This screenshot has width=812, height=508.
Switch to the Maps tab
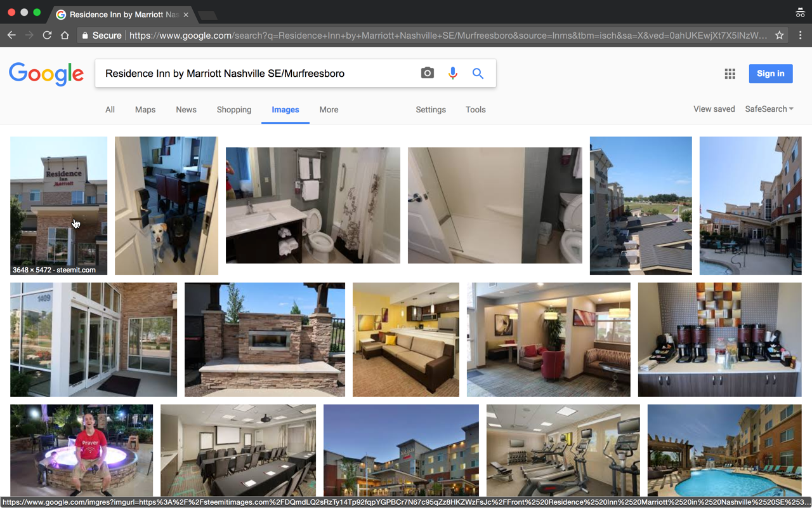coord(145,110)
